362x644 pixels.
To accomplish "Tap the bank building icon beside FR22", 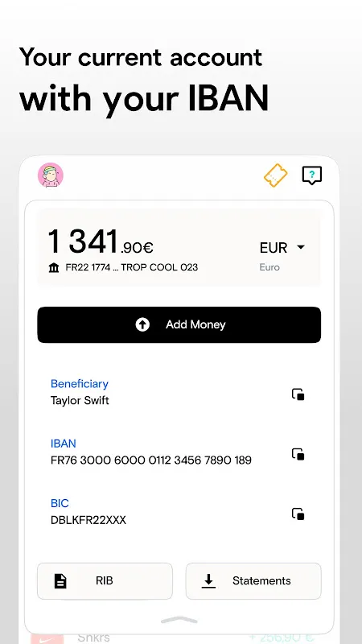I will (x=54, y=268).
